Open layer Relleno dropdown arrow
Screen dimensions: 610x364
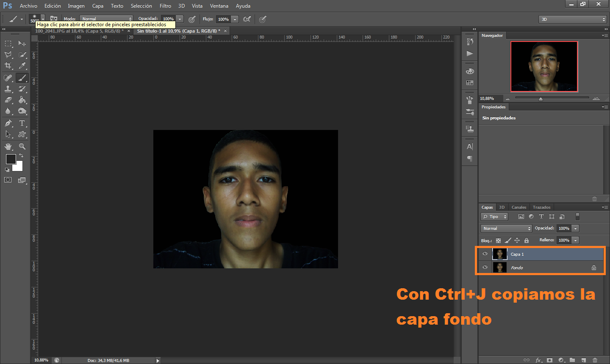[575, 240]
